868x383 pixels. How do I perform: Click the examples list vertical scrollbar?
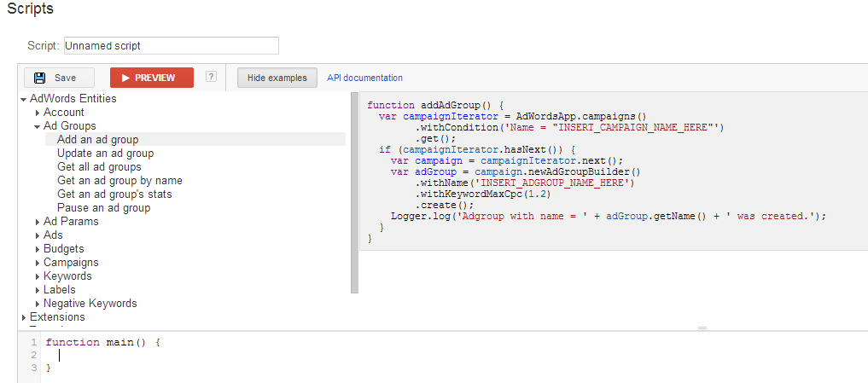pyautogui.click(x=355, y=193)
